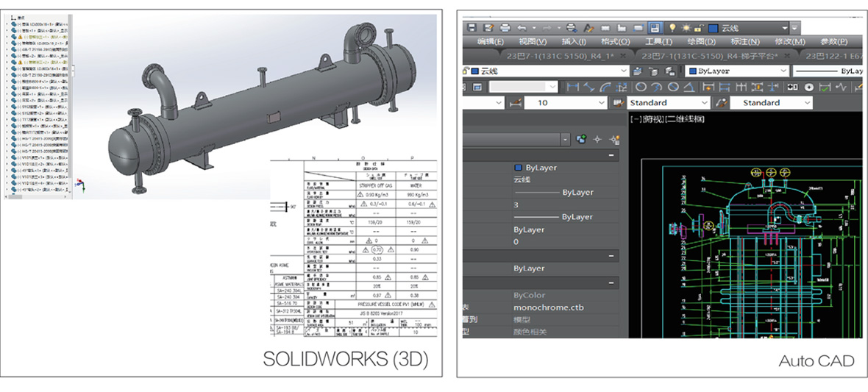Open the 格式(O) menu

tap(615, 42)
